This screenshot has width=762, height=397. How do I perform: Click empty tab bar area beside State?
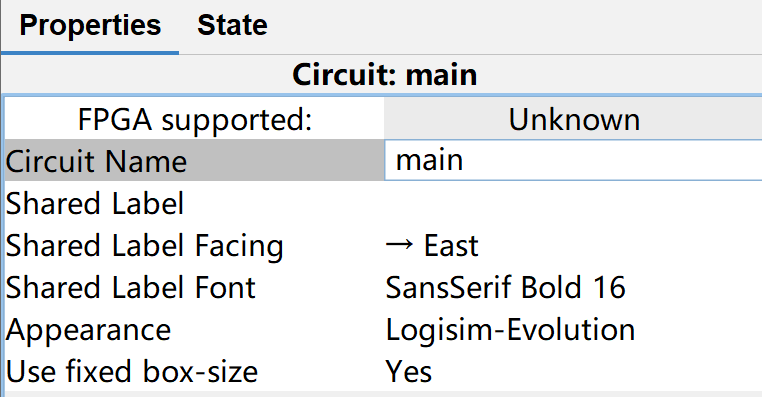click(523, 27)
